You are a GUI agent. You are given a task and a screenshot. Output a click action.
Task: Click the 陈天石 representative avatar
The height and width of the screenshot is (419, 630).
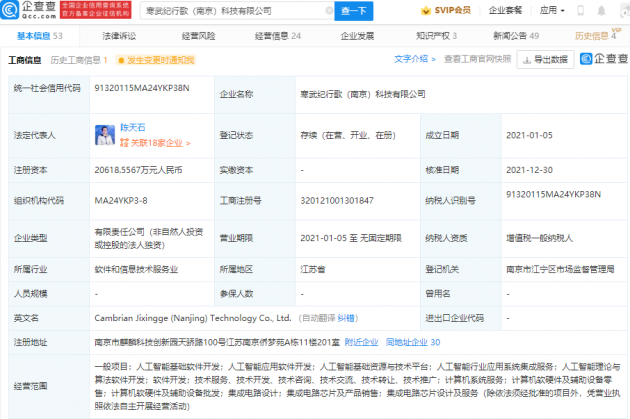104,135
